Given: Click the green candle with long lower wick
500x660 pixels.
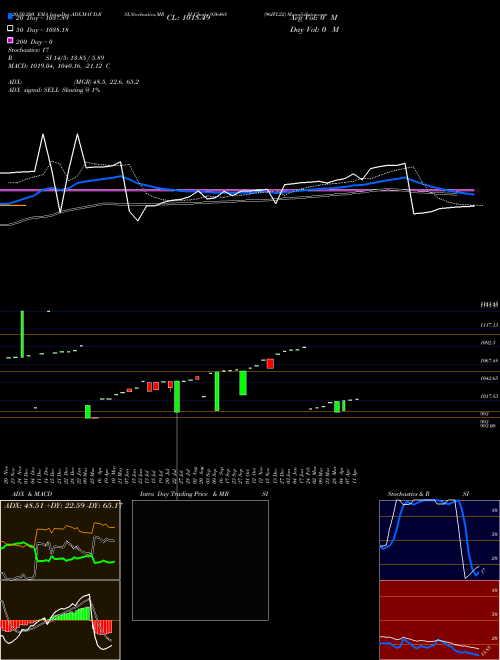Looking at the screenshot, I should [177, 397].
